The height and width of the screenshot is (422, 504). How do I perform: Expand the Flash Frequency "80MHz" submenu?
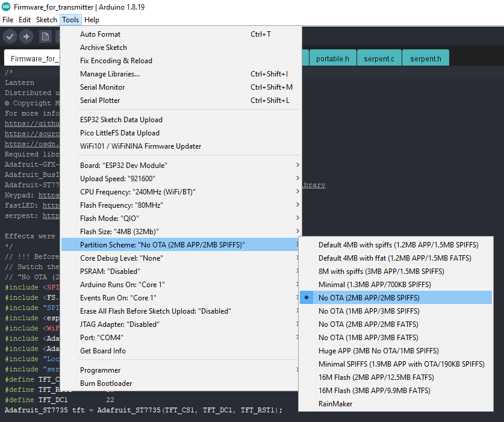click(181, 205)
